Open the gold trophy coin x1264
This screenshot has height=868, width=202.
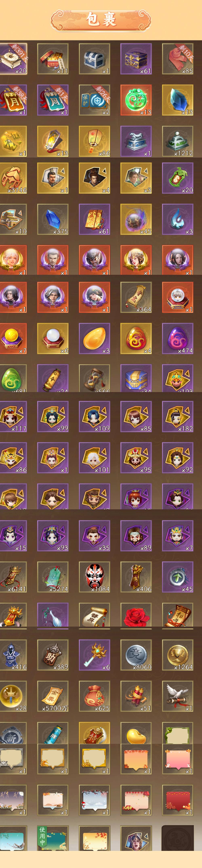click(178, 655)
